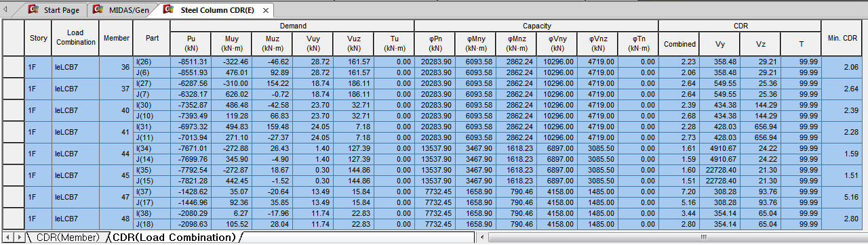Click the horizontal scrollbar left arrow
The image size is (868, 245).
coord(482,238)
